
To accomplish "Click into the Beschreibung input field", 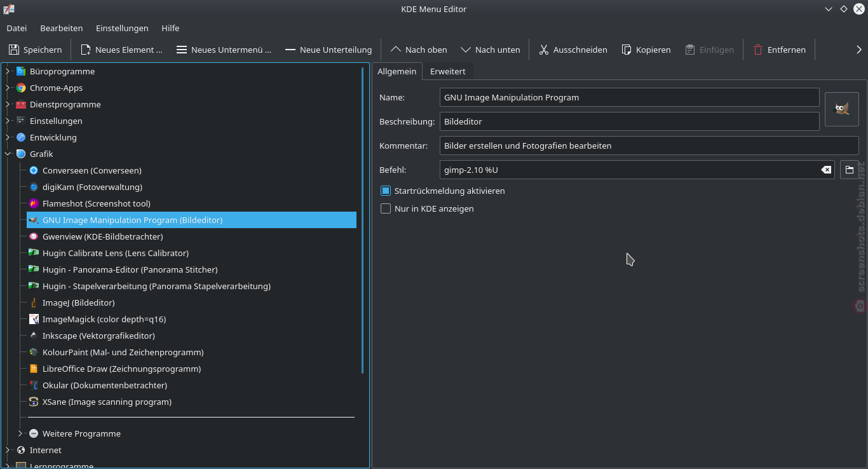I will 629,121.
